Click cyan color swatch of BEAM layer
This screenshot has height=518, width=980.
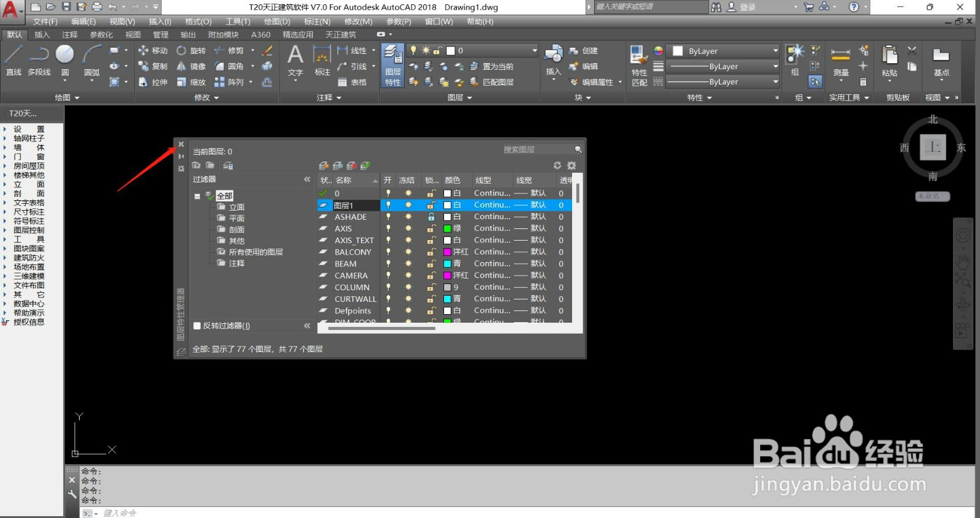(x=447, y=263)
